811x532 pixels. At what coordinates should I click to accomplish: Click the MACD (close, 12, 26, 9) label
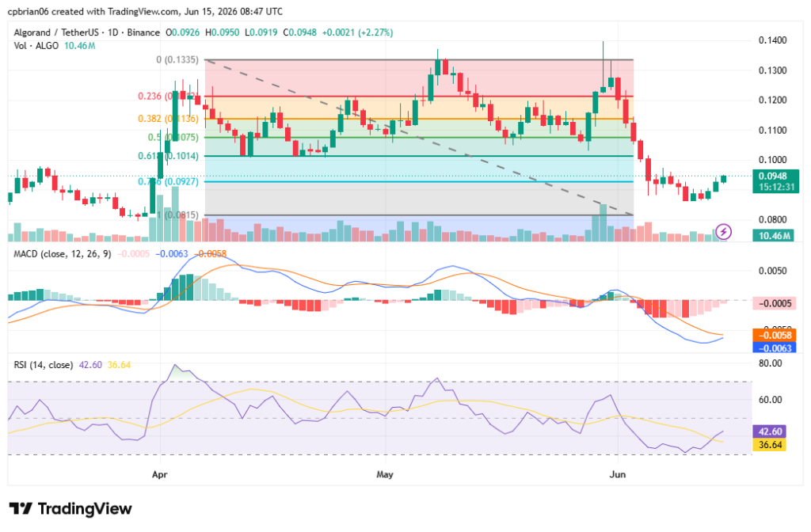click(62, 254)
